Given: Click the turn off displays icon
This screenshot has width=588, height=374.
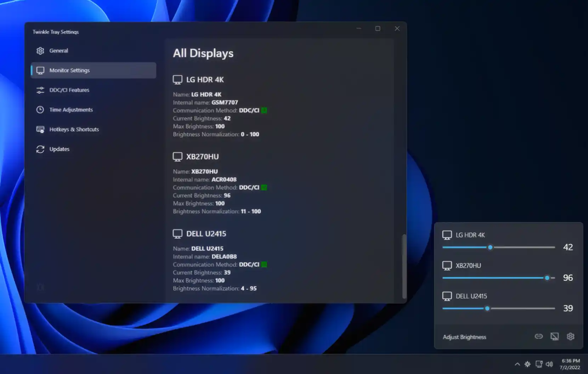Looking at the screenshot, I should pos(554,336).
